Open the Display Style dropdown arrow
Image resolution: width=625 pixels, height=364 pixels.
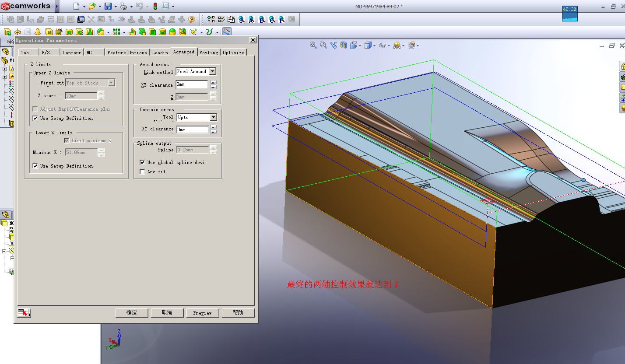click(374, 45)
